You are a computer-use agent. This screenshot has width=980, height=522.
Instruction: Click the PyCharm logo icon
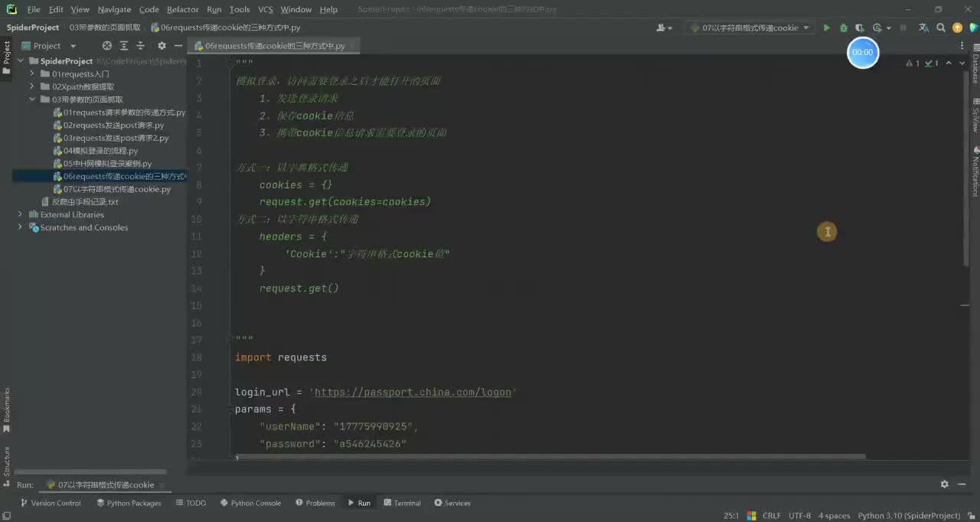click(11, 9)
